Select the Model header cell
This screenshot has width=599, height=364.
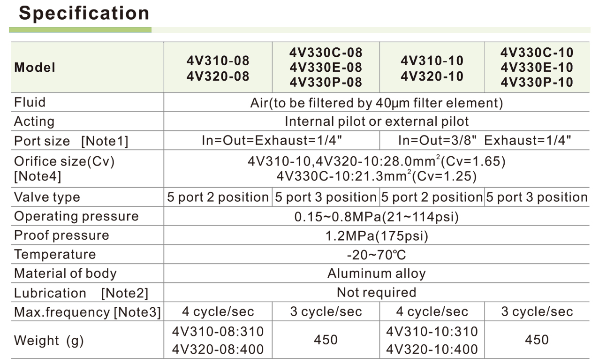click(35, 68)
